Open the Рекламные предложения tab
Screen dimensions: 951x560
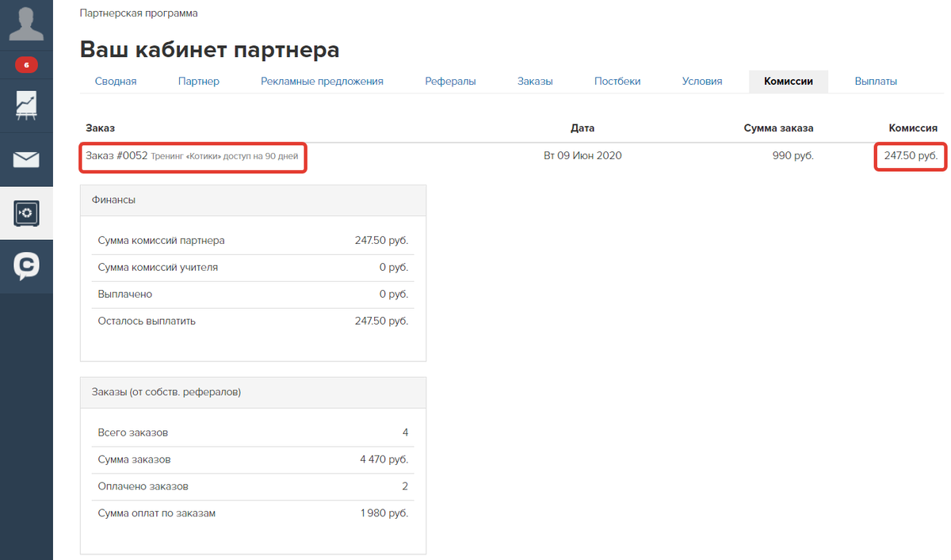click(322, 81)
